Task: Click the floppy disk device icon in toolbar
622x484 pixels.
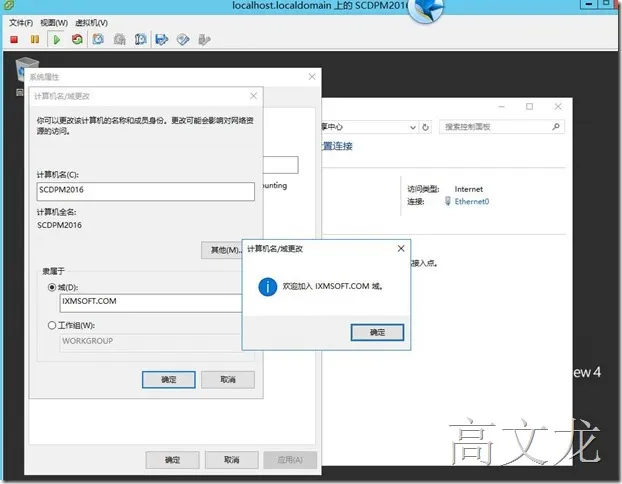Action: click(x=162, y=39)
